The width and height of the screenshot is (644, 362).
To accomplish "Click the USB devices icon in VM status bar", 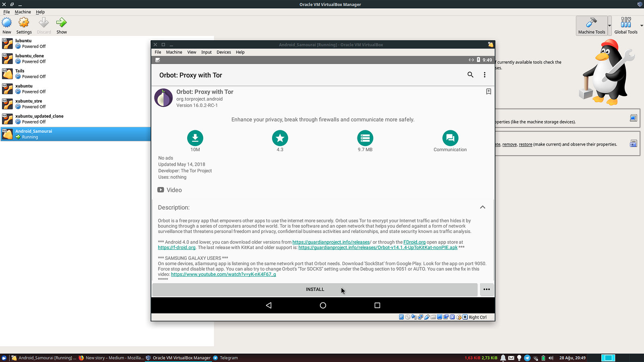I will [x=427, y=317].
